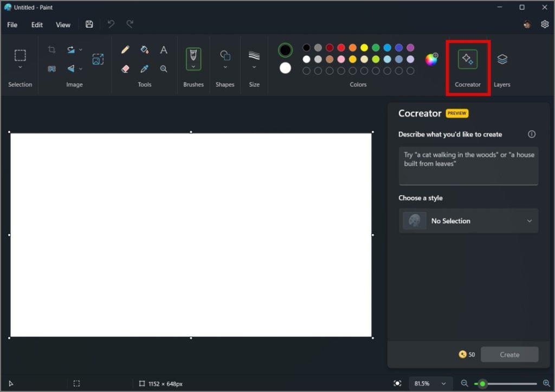The image size is (555, 392).
Task: Open the Rotate dropdown arrow
Action: (x=81, y=49)
